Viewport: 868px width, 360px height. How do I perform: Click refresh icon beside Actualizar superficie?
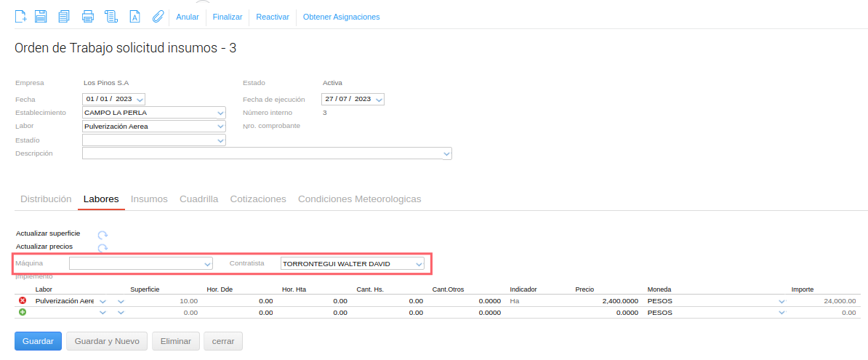click(103, 234)
